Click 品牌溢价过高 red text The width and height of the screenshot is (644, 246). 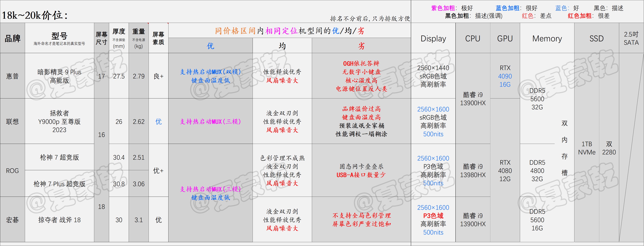click(361, 109)
